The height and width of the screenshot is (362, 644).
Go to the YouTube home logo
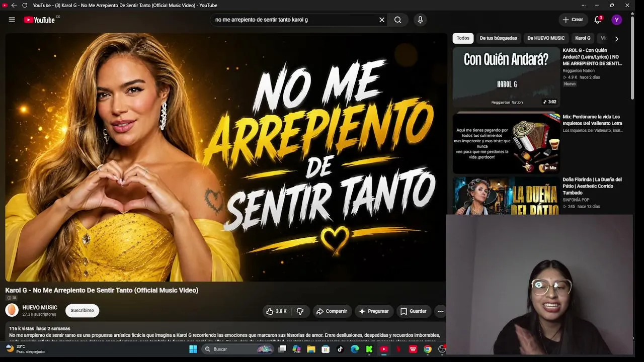[x=39, y=20]
